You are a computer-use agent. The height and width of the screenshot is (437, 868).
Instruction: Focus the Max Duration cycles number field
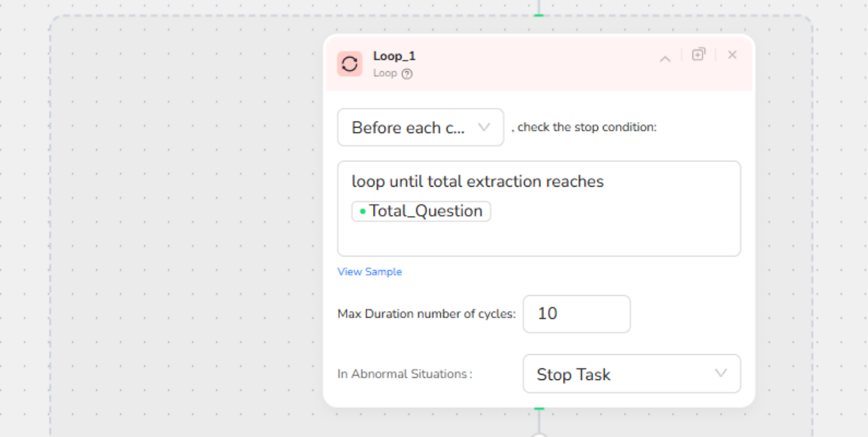(576, 313)
